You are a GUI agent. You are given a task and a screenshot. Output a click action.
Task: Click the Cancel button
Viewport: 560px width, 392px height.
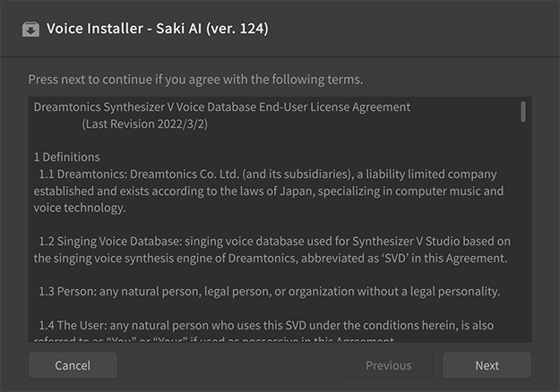click(x=73, y=365)
